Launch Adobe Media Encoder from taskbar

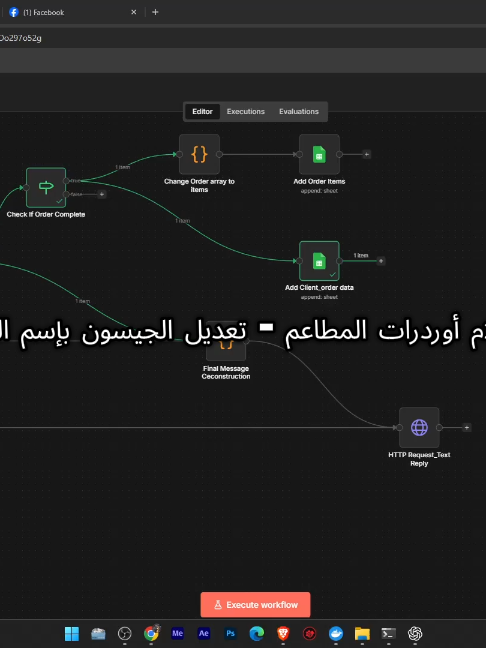(x=177, y=634)
